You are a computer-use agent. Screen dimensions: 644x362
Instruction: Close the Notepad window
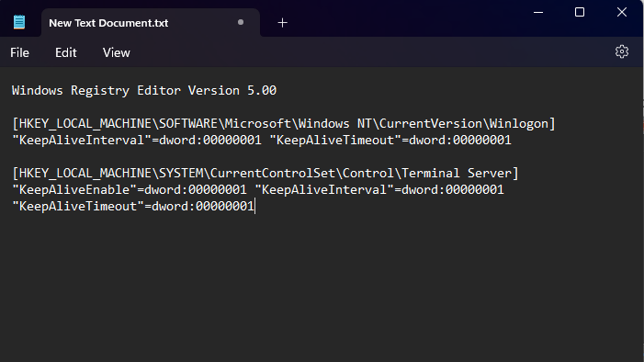pyautogui.click(x=622, y=12)
